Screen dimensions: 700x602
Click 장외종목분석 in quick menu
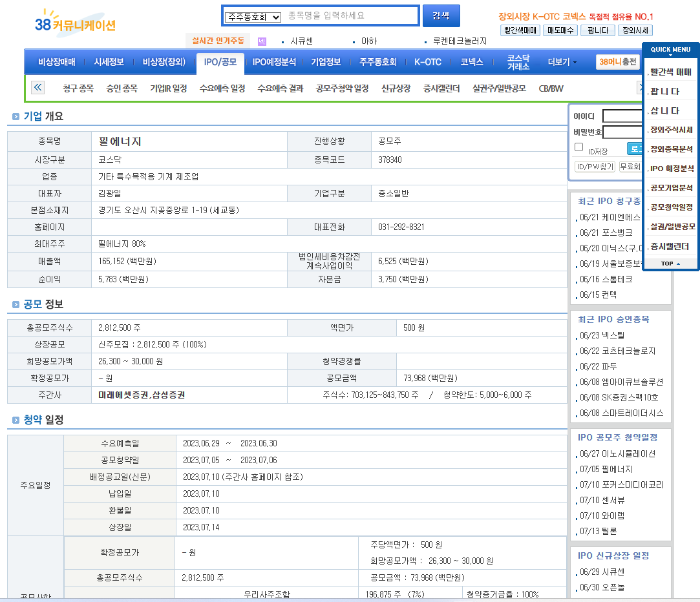click(x=672, y=149)
